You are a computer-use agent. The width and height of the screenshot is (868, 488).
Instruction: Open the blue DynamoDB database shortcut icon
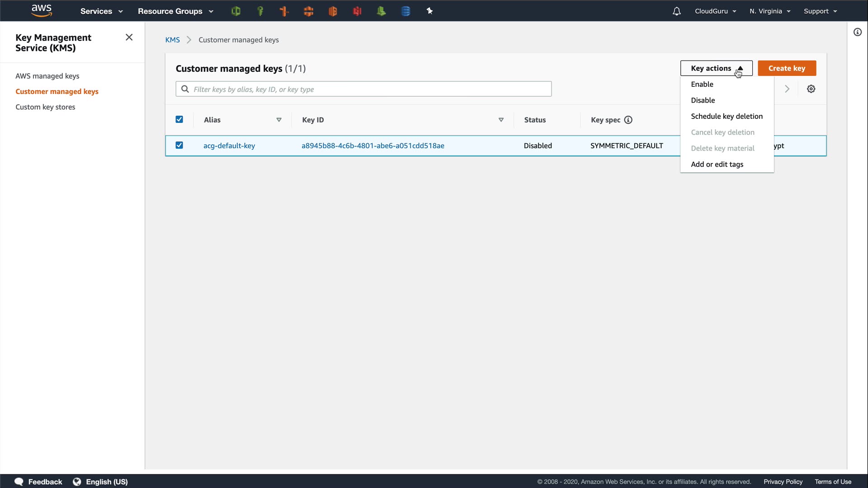click(x=406, y=11)
